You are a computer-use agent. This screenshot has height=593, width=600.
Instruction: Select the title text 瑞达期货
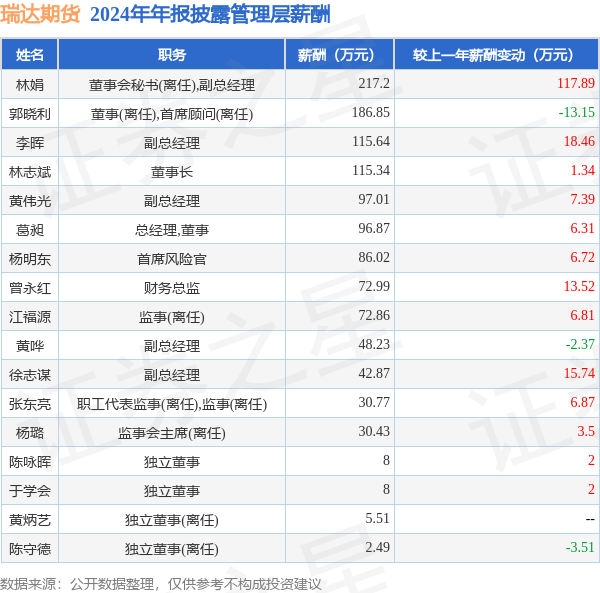40,14
